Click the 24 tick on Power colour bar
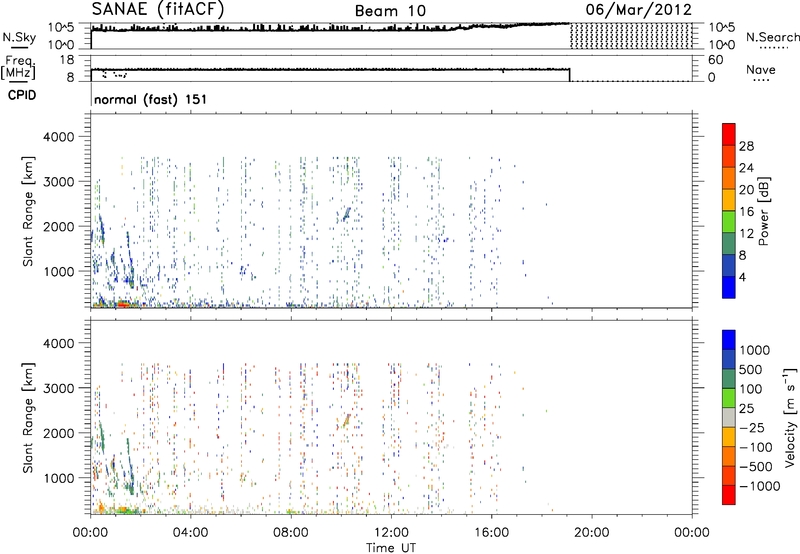The width and height of the screenshot is (800, 554). (x=746, y=168)
